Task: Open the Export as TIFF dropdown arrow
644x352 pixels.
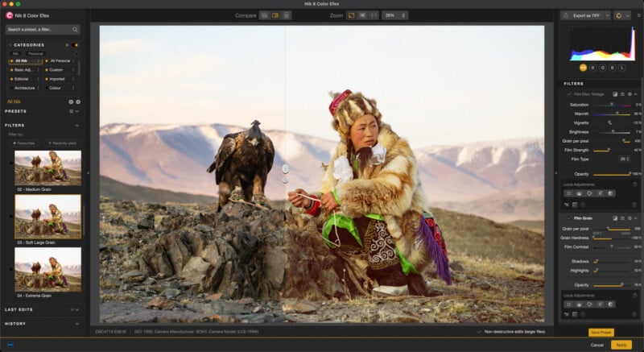Action: coord(607,15)
